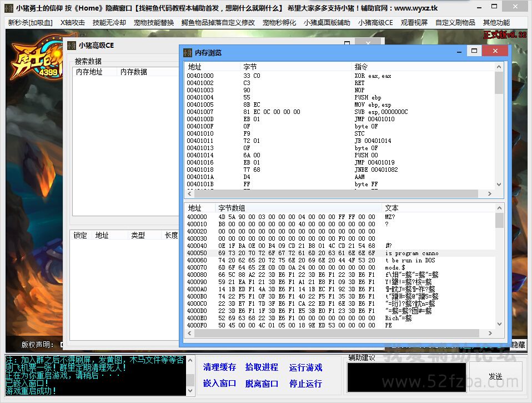Click the 小猪高级CE window title icon
Viewport: 532px width, 403px height.
tap(72, 46)
